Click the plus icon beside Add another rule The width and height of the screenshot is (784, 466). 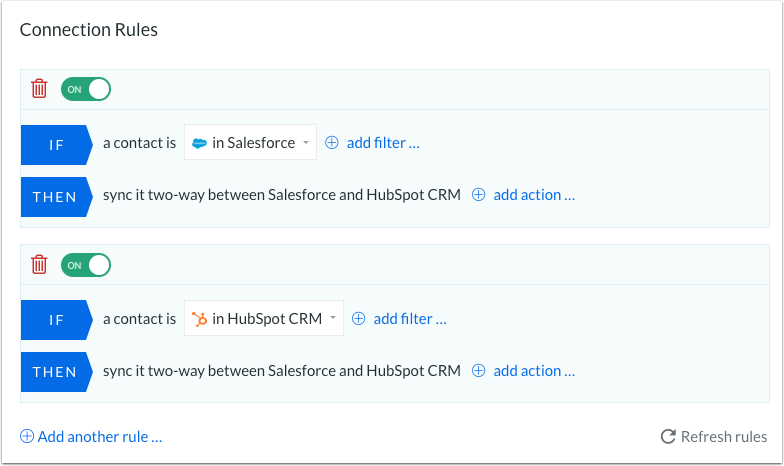point(27,437)
